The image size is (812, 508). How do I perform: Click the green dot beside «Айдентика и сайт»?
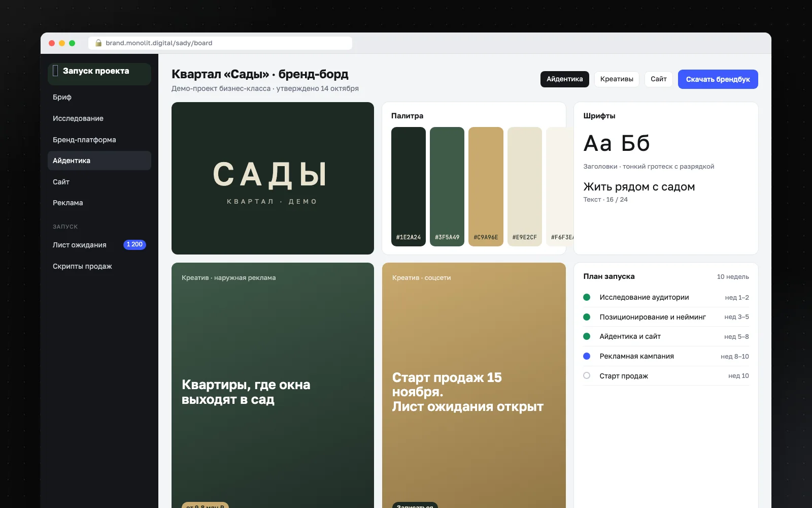point(587,336)
